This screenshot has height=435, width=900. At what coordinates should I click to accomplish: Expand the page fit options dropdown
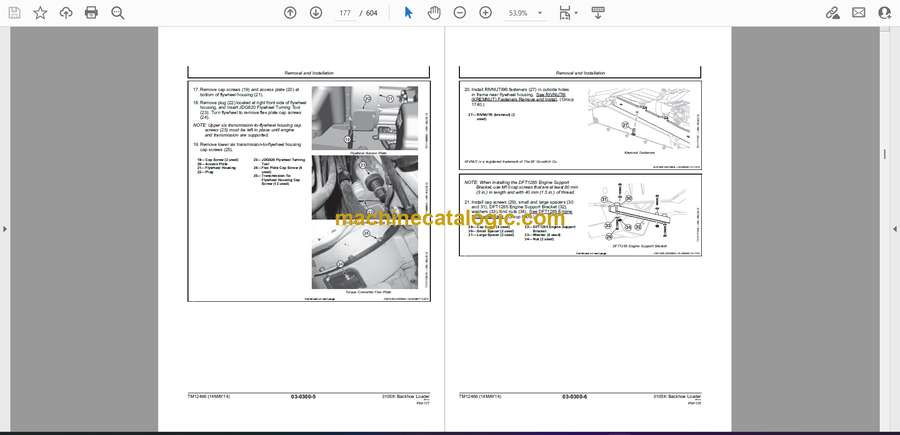(568, 13)
